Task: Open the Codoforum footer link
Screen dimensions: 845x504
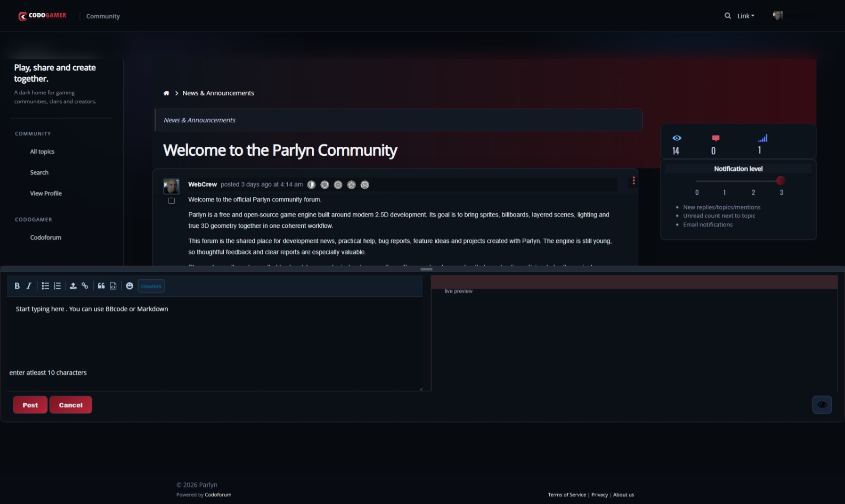Action: click(x=218, y=495)
